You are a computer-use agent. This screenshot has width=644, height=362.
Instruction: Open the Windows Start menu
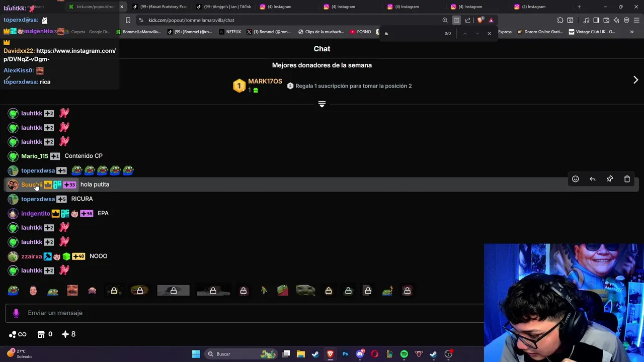click(x=196, y=354)
